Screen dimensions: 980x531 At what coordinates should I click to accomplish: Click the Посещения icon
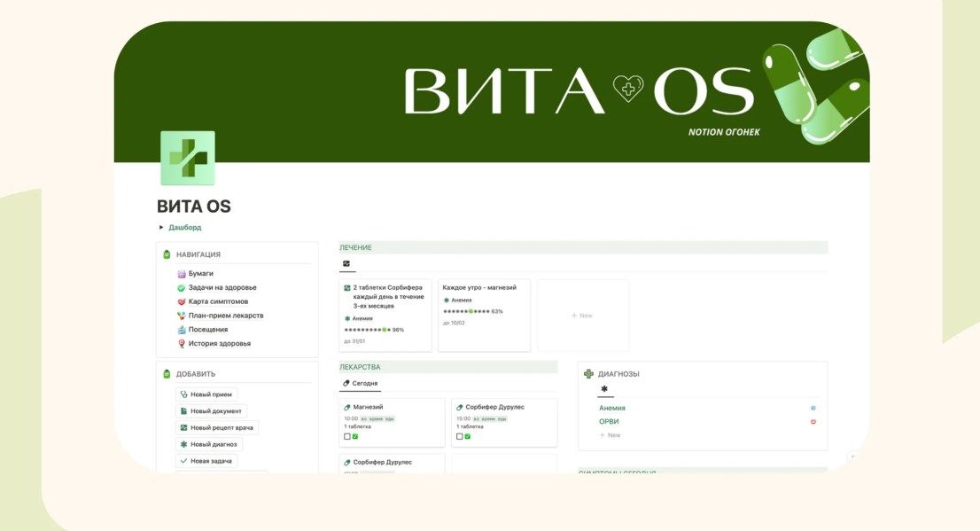(x=182, y=330)
